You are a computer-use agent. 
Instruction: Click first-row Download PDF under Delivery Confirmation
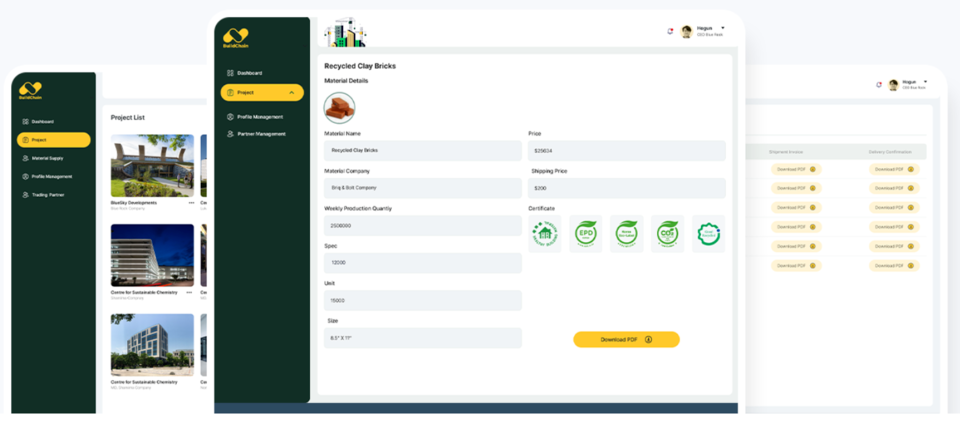[x=894, y=169]
